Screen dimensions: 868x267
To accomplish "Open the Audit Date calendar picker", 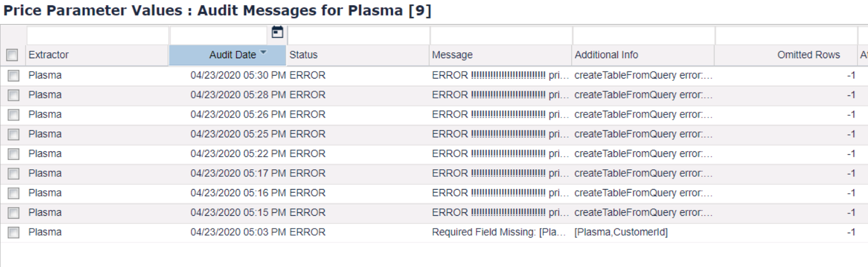I will click(x=278, y=33).
